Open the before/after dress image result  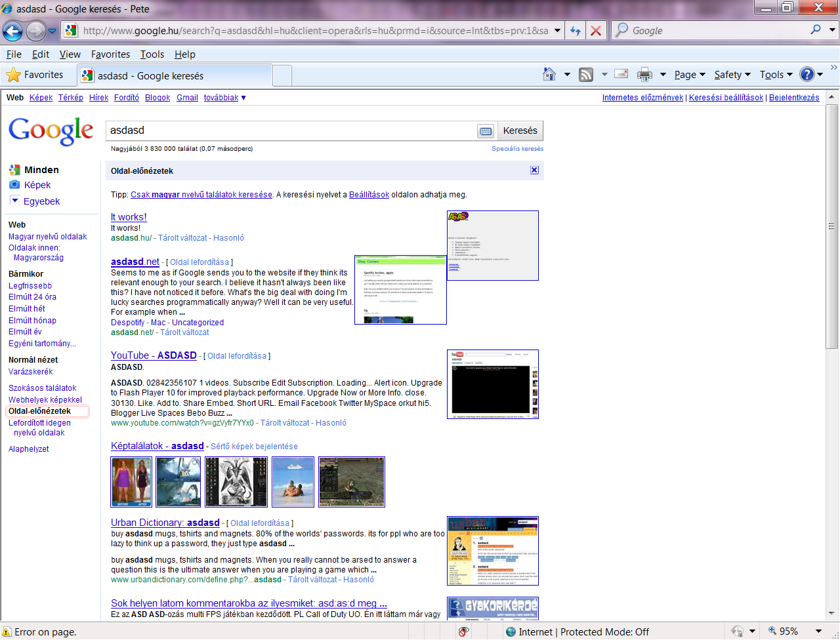click(131, 482)
